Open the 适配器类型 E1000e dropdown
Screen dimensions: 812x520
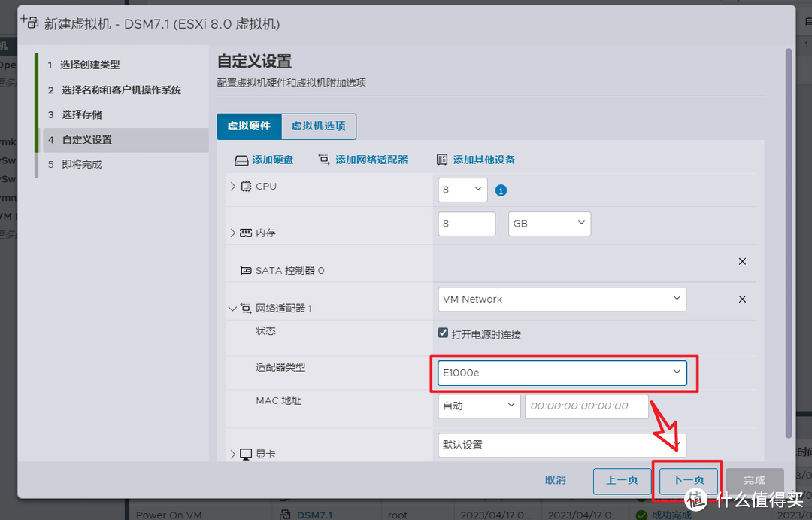click(x=563, y=373)
